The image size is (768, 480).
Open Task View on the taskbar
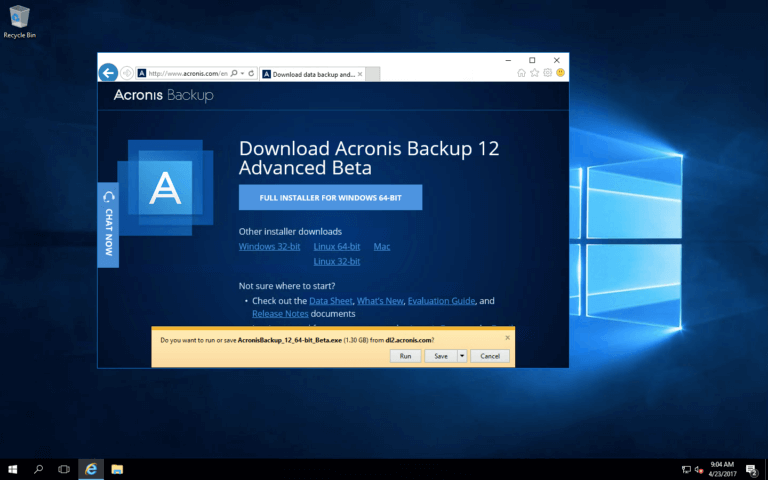pos(64,469)
